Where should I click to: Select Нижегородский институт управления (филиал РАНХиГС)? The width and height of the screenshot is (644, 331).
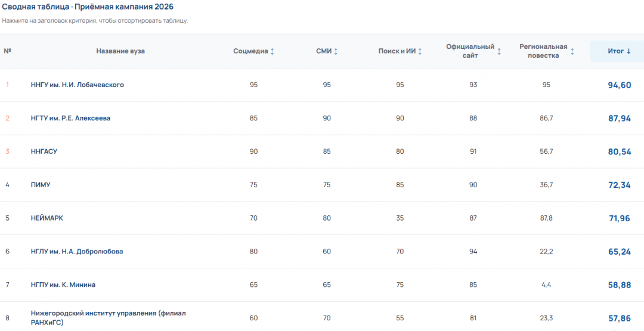109,318
